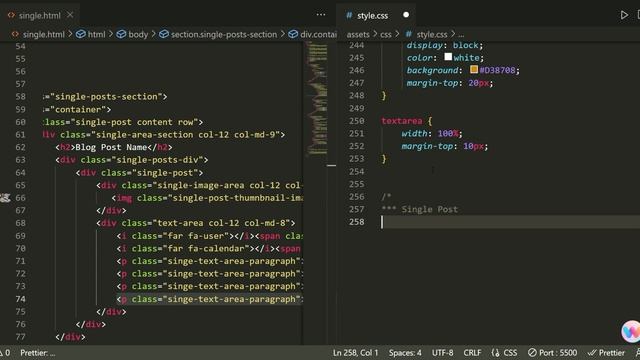
Task: Switch to the single.html tab
Action: coord(39,16)
